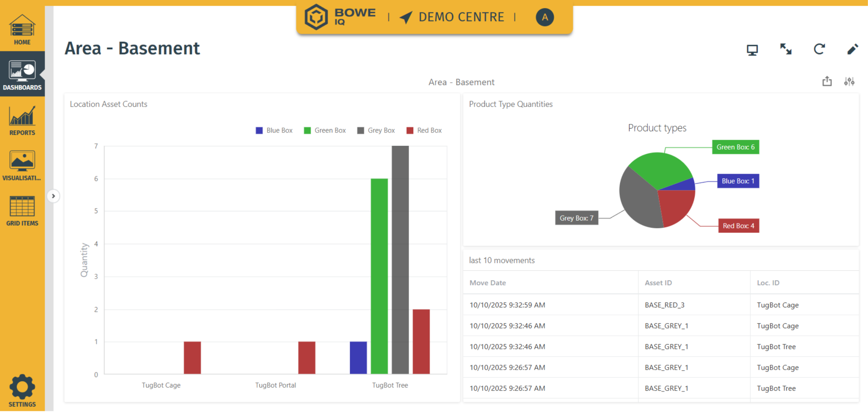This screenshot has width=868, height=412.
Task: Sort by the Move Date column header
Action: point(488,283)
